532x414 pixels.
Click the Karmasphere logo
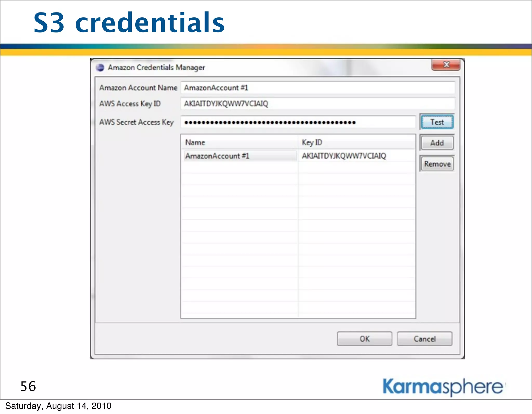[443, 387]
